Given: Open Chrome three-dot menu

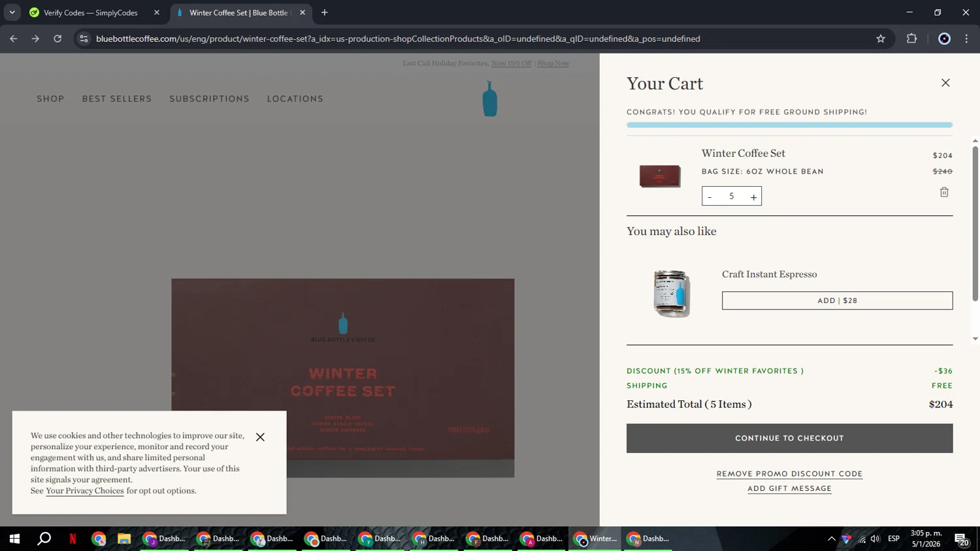Looking at the screenshot, I should [967, 39].
